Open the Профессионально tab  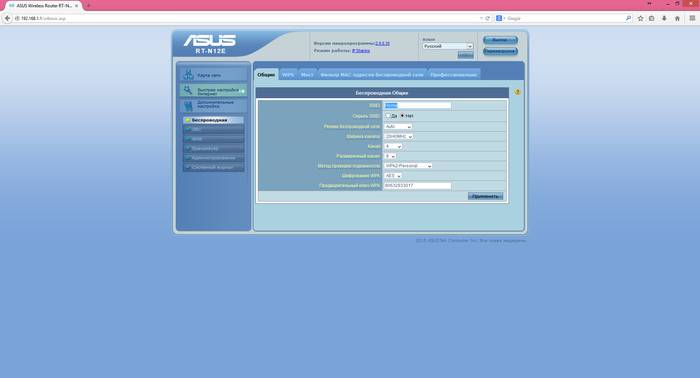(x=454, y=75)
